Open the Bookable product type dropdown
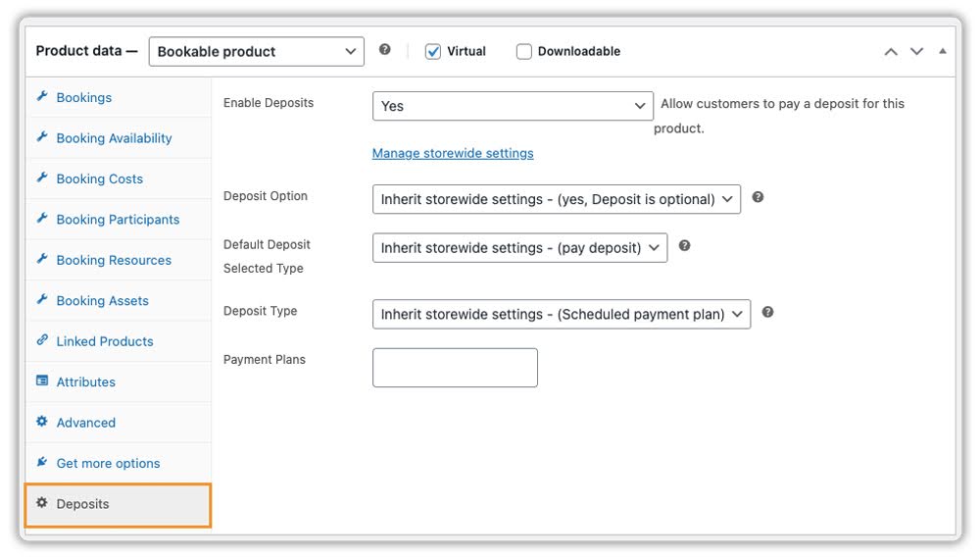Screen dimensions: 980x559 (x=256, y=51)
